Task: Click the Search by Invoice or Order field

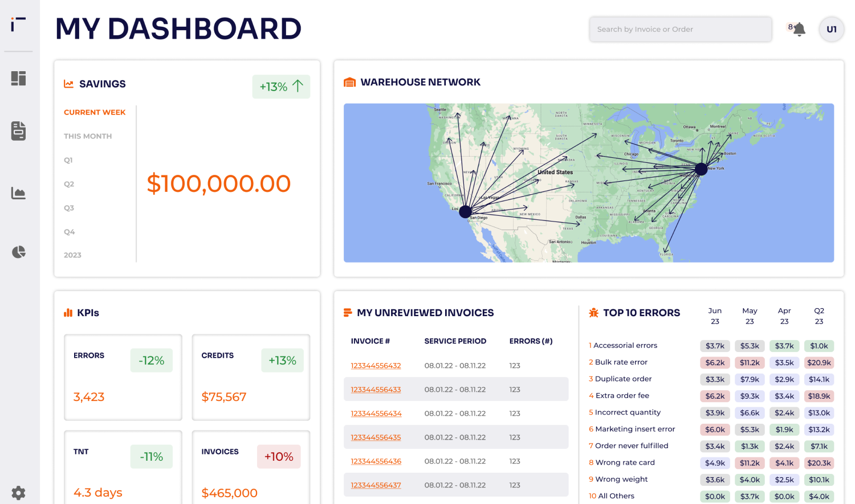Action: pyautogui.click(x=681, y=29)
